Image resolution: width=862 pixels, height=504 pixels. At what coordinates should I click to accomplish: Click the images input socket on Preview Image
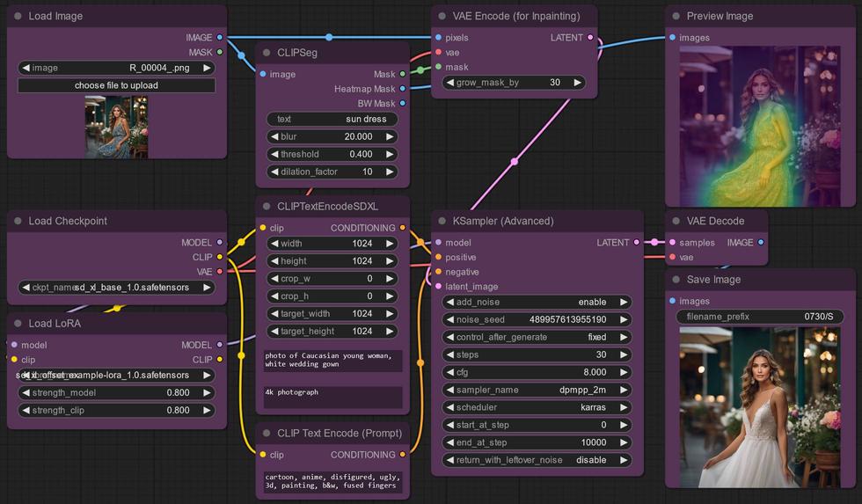pos(672,37)
